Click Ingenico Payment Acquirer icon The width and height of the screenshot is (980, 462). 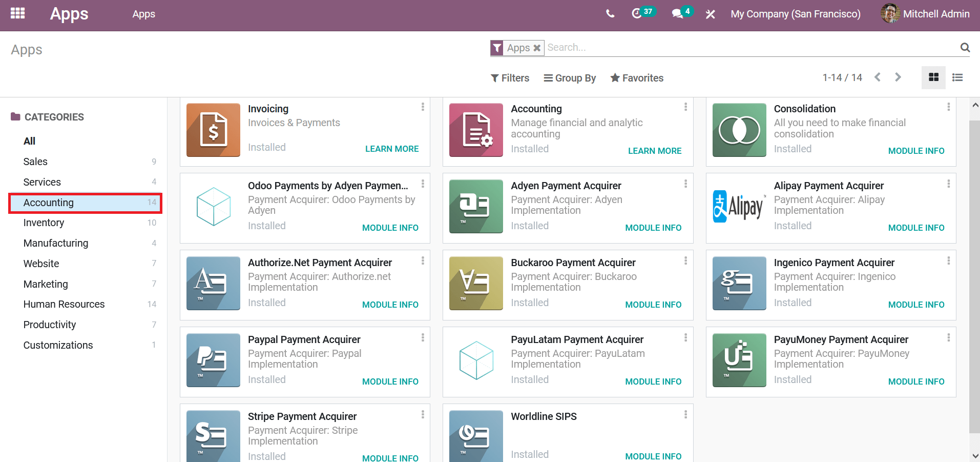(x=739, y=284)
